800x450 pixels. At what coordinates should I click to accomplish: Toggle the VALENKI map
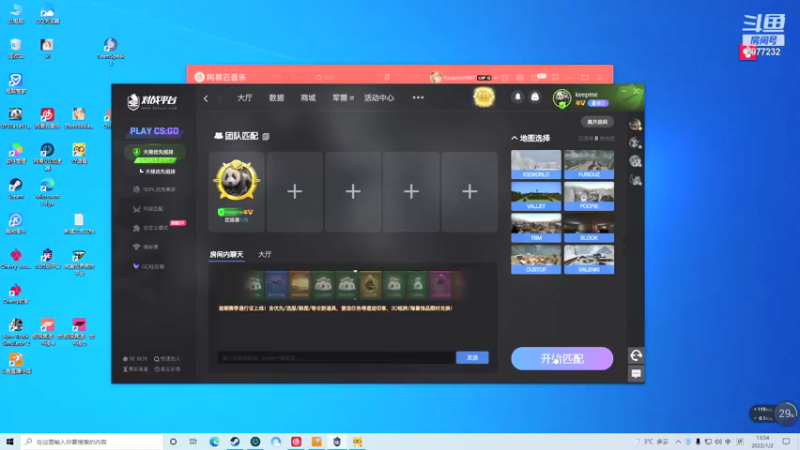point(589,259)
